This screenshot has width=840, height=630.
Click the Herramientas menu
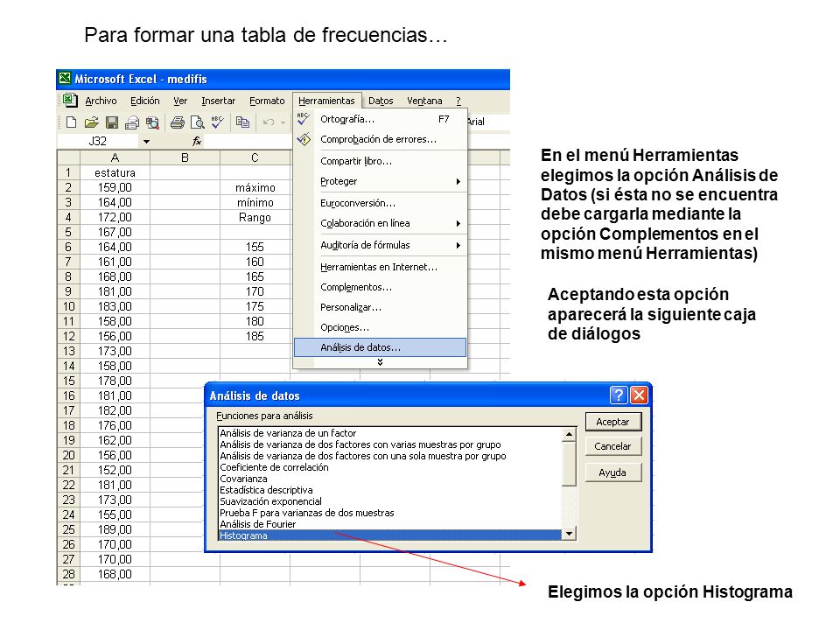click(x=326, y=101)
